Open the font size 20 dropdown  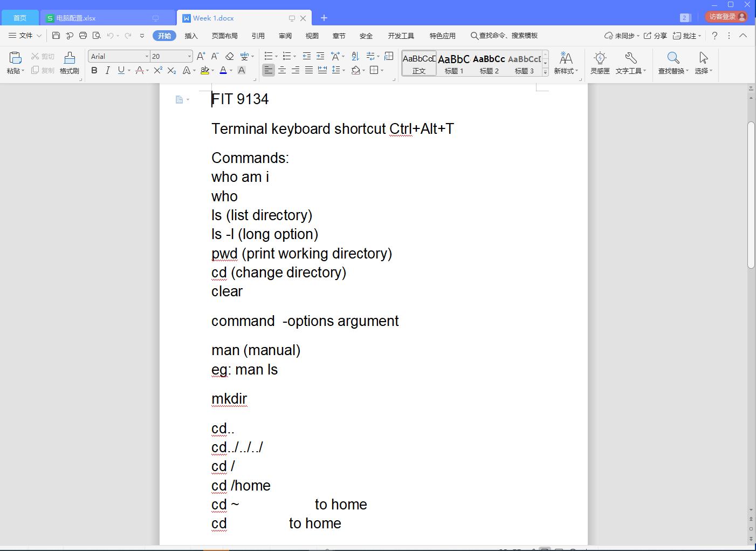click(x=189, y=56)
